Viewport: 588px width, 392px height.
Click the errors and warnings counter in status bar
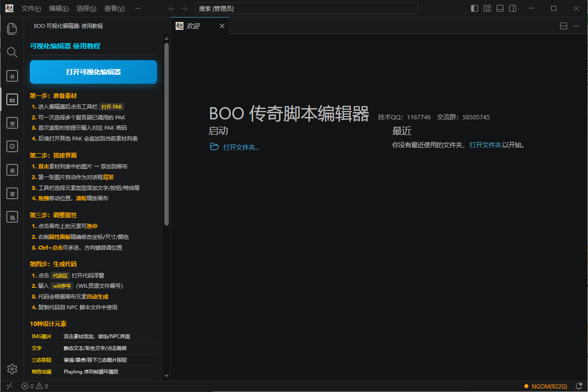[35, 386]
